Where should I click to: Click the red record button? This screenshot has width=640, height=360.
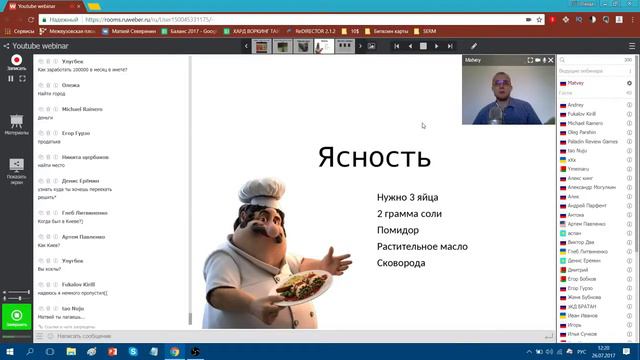coord(16,60)
